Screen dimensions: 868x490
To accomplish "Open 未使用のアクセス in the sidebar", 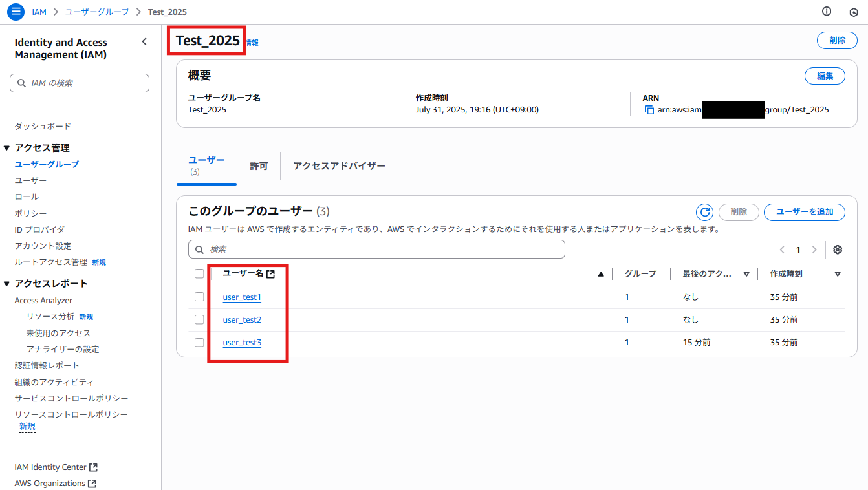I will (x=58, y=333).
